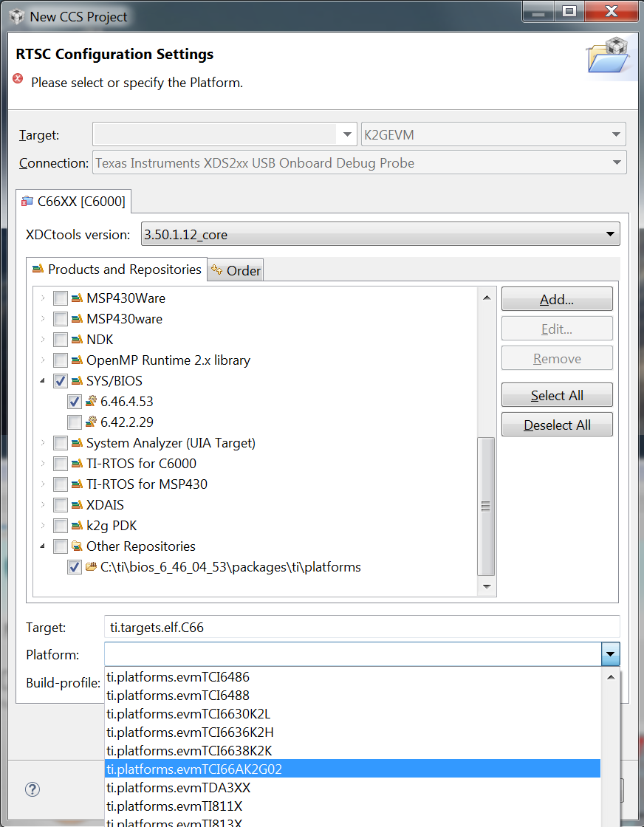The image size is (644, 827).
Task: Choose ti.platforms.evmTCI6638K2K platform
Action: (353, 750)
